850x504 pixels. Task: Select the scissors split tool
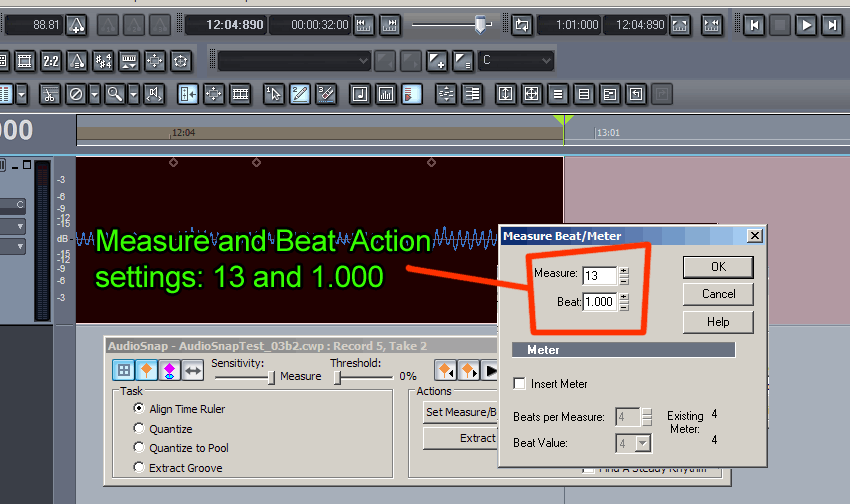[50, 94]
